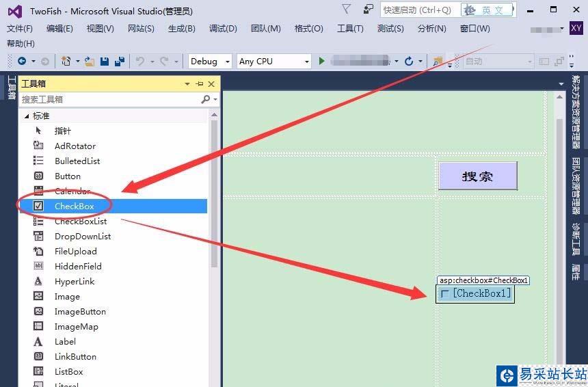The height and width of the screenshot is (387, 588).
Task: Click the Navigate Backward toolbar icon
Action: [22, 61]
